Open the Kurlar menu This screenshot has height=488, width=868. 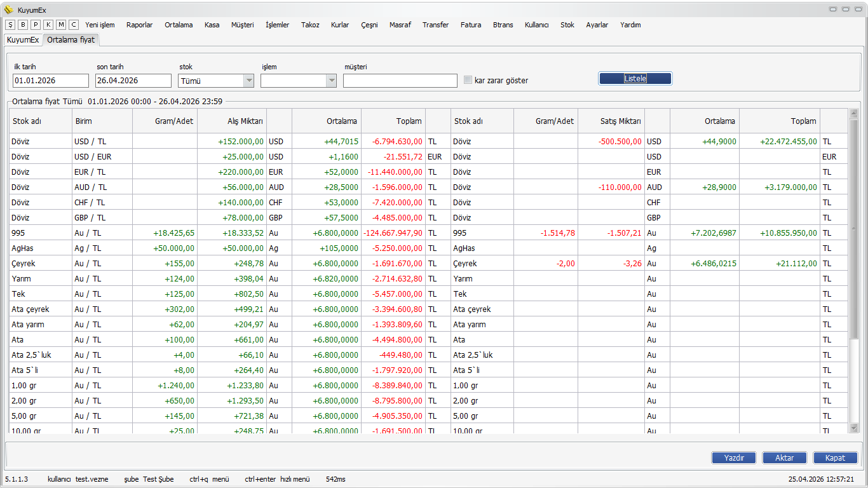point(339,25)
